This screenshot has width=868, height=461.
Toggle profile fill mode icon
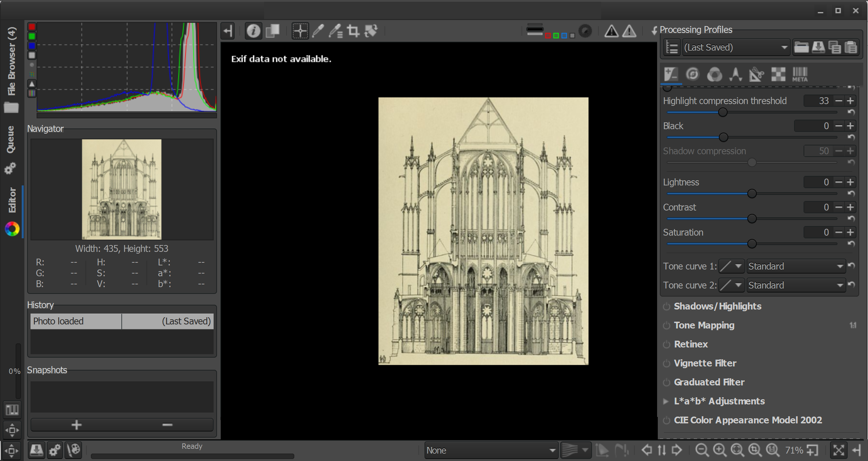tap(672, 47)
